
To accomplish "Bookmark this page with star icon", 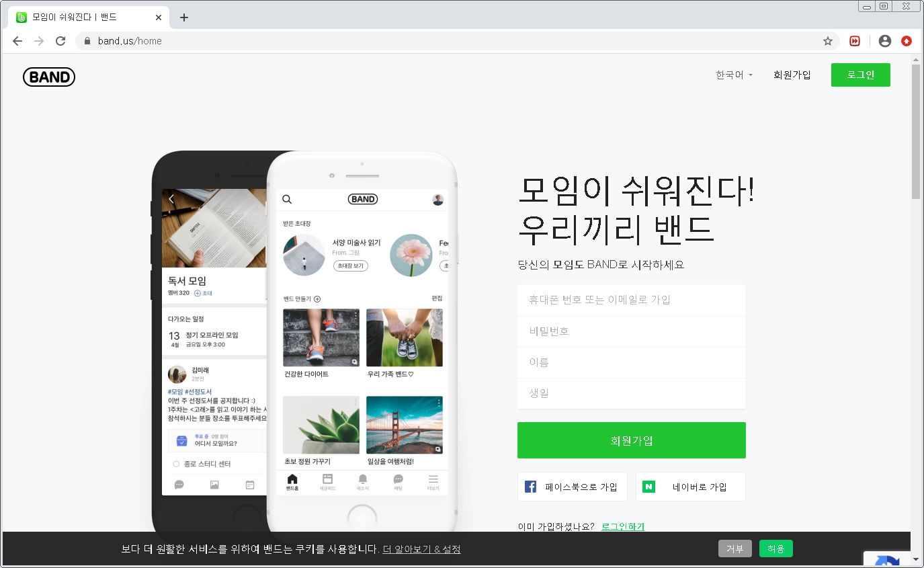I will coord(828,41).
